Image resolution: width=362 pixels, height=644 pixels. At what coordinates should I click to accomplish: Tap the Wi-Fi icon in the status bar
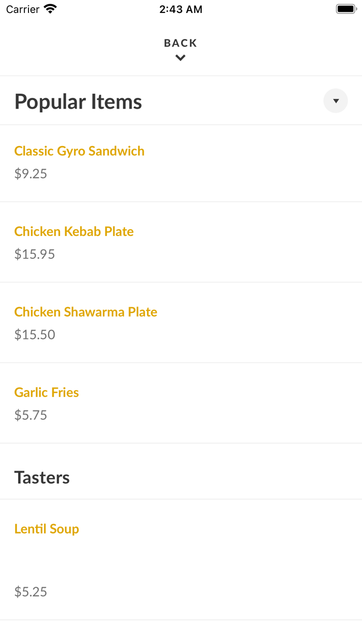[50, 9]
